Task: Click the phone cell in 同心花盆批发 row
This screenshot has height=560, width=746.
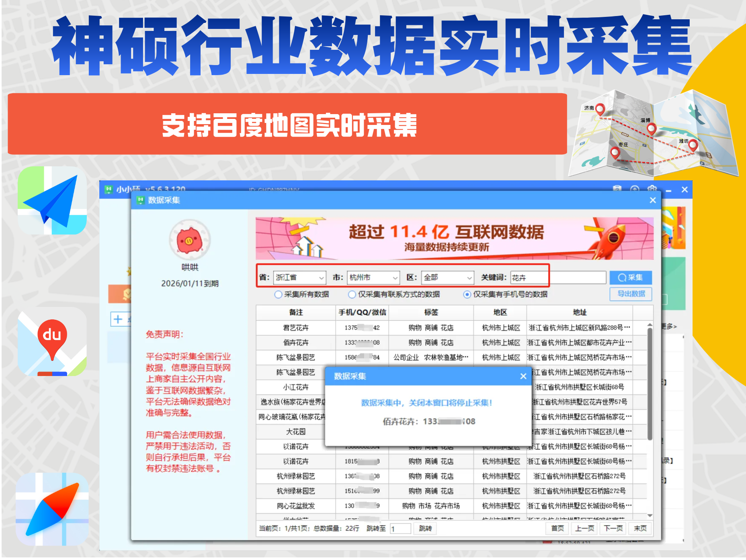Action: pyautogui.click(x=362, y=506)
